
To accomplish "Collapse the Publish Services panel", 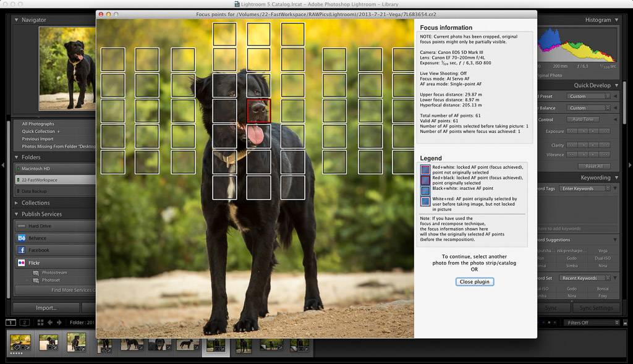I will click(17, 214).
